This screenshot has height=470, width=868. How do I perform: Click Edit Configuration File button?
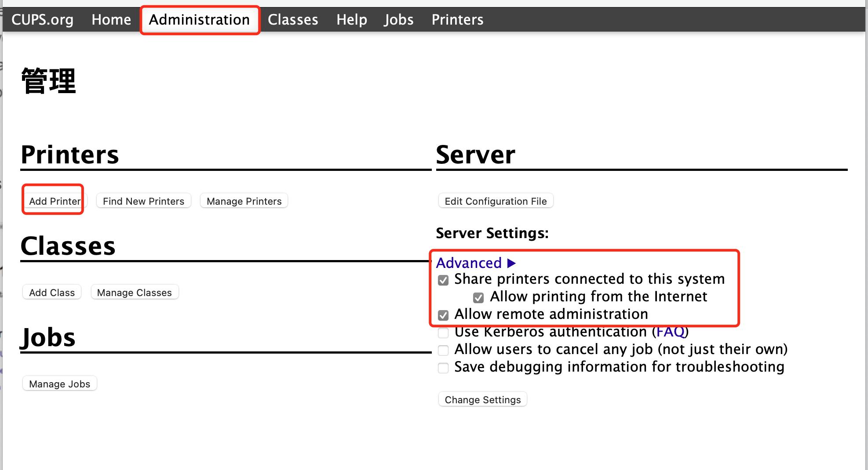coord(496,201)
